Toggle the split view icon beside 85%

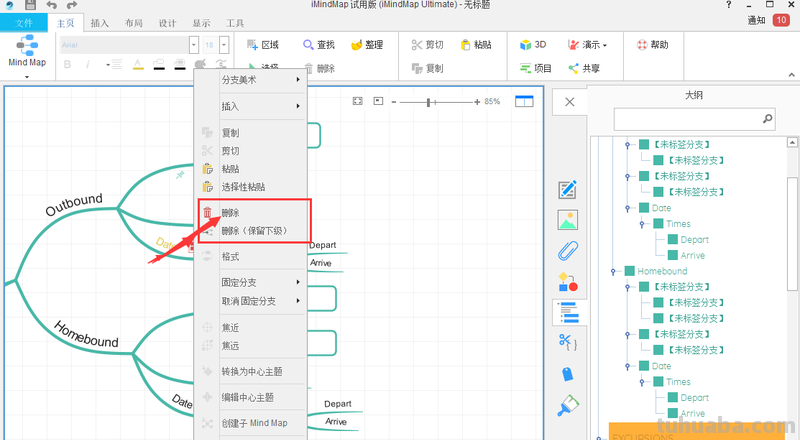(524, 102)
